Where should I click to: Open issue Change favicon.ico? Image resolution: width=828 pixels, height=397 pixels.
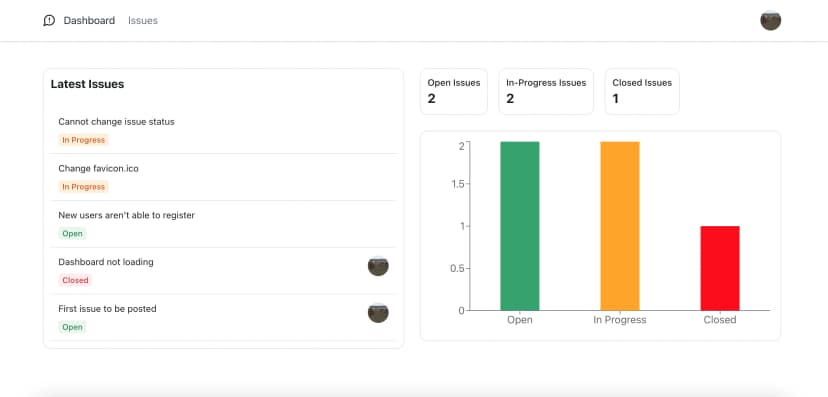tap(98, 168)
